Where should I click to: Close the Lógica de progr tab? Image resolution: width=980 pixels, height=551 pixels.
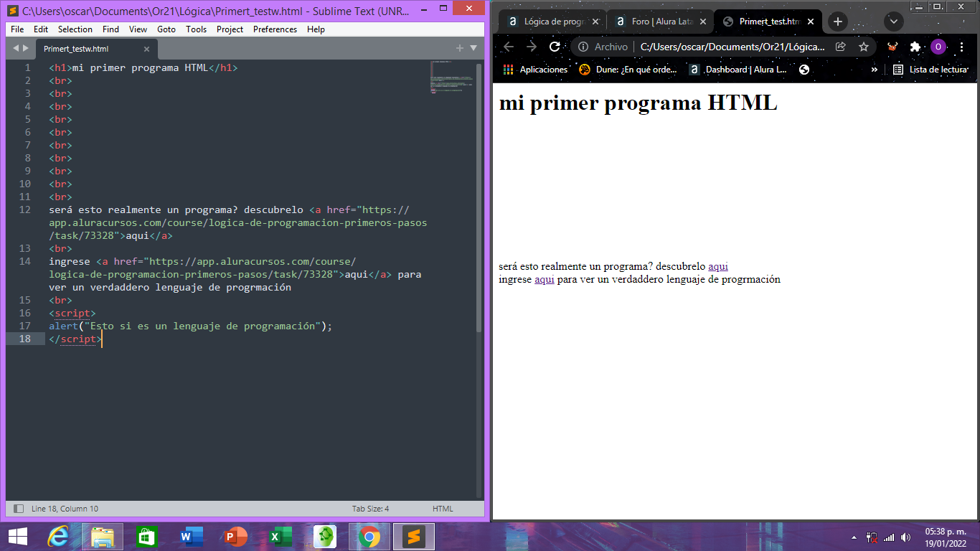595,22
